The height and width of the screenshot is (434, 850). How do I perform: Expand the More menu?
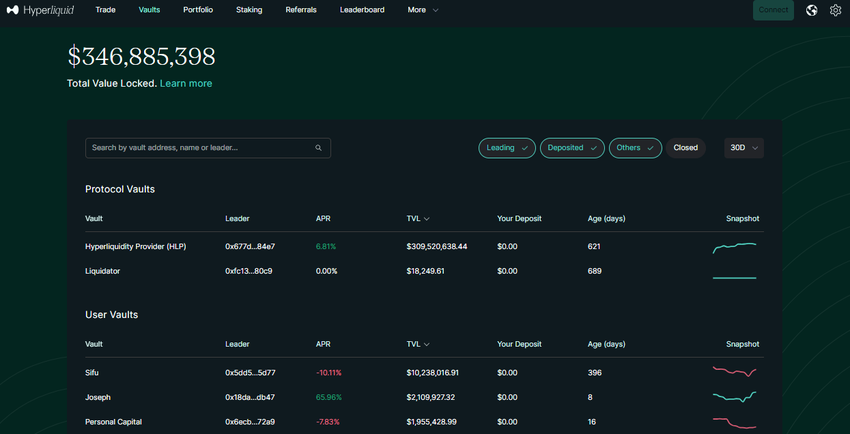(x=422, y=10)
